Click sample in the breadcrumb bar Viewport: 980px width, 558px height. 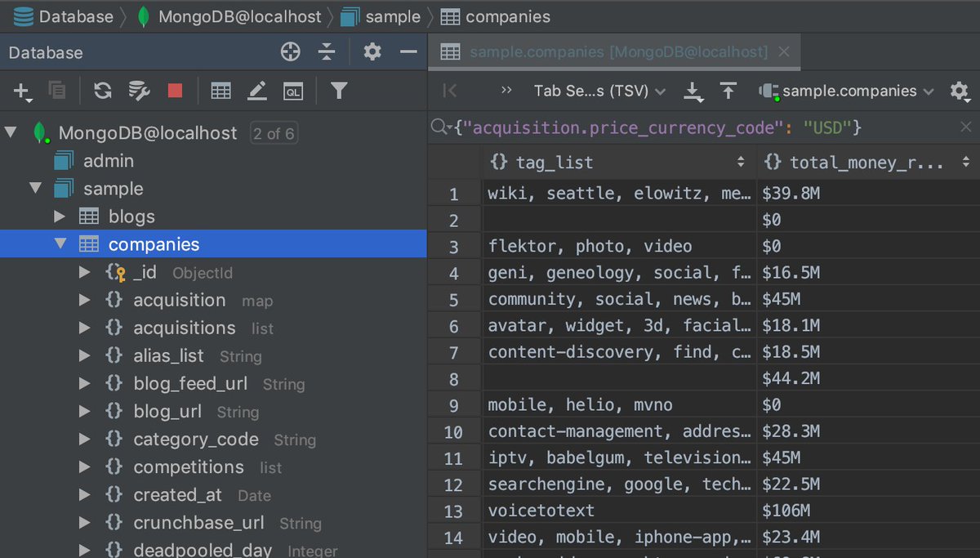point(381,16)
